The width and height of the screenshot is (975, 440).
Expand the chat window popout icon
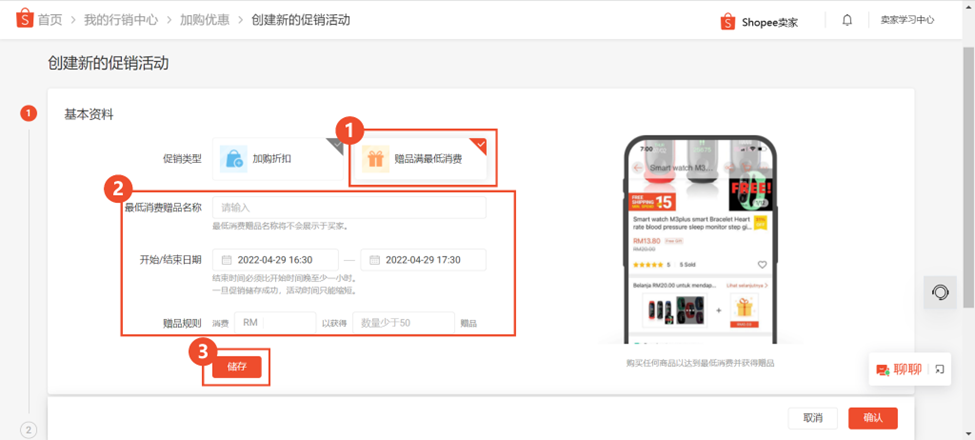tap(940, 369)
